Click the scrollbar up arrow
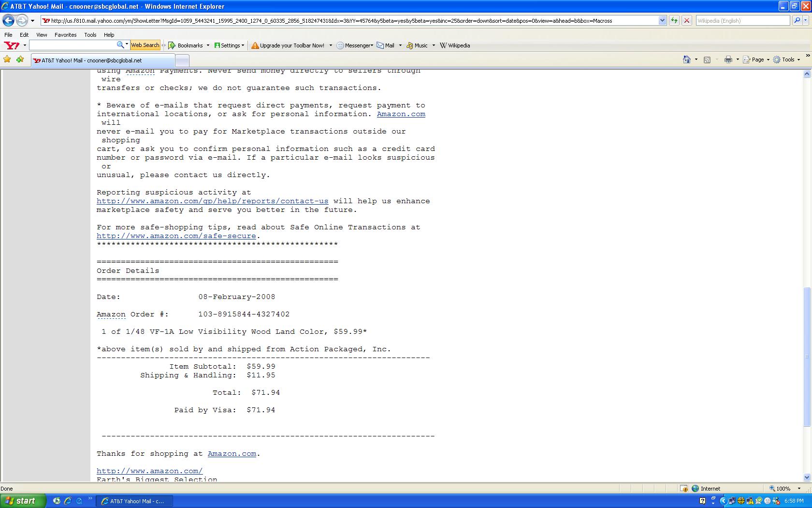The width and height of the screenshot is (812, 508). coord(806,74)
